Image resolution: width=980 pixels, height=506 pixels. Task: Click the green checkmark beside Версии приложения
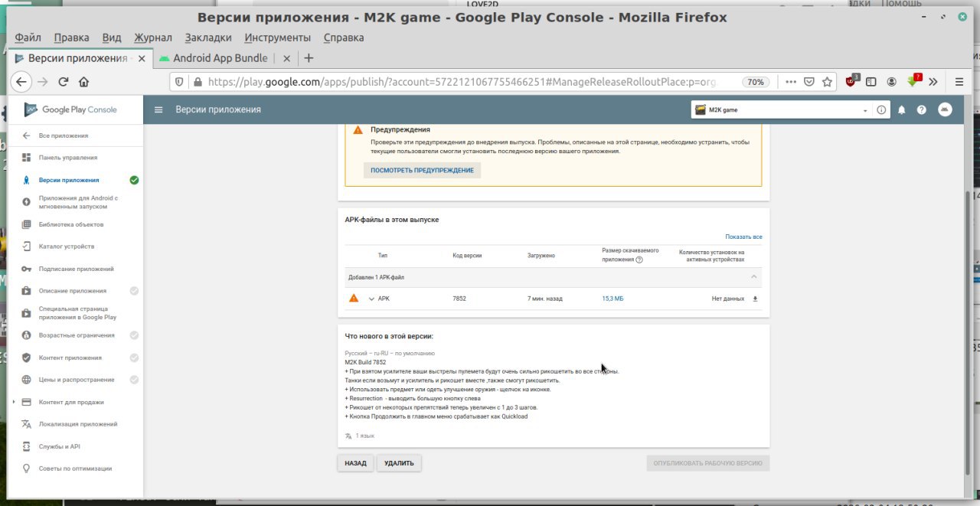134,180
